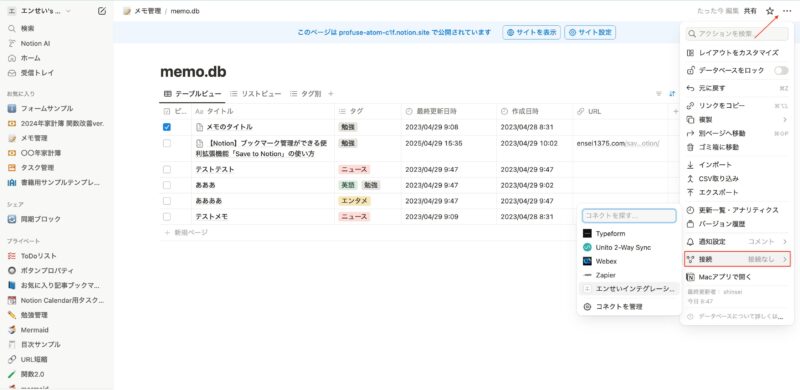Check the ああああ row checkbox
800x390 pixels.
click(166, 201)
